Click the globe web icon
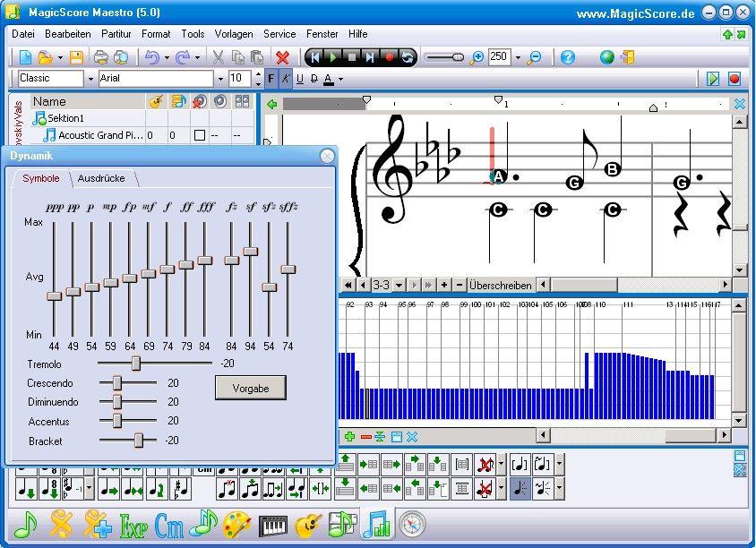Screen dimensions: 756x548 pyautogui.click(x=607, y=57)
